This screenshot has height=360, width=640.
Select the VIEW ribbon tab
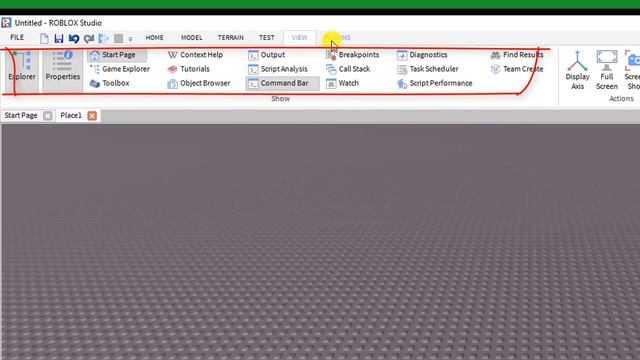[299, 38]
